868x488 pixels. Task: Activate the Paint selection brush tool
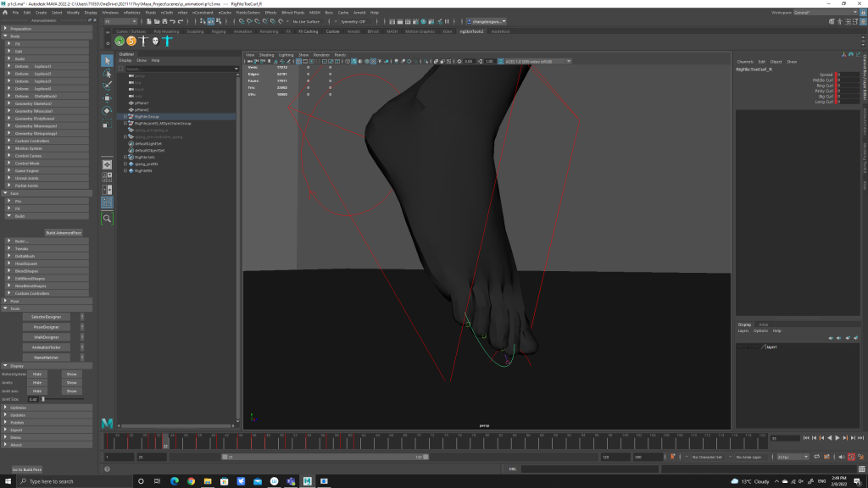tap(107, 86)
